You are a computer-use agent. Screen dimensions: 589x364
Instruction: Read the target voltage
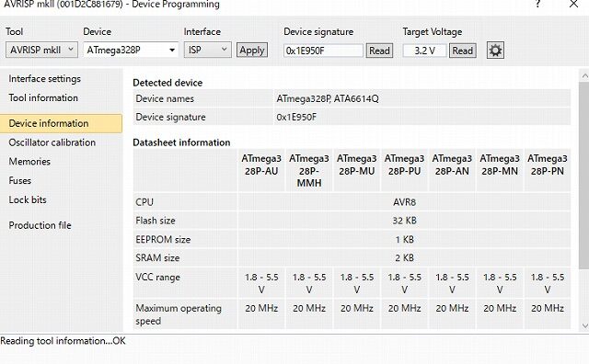tap(462, 51)
